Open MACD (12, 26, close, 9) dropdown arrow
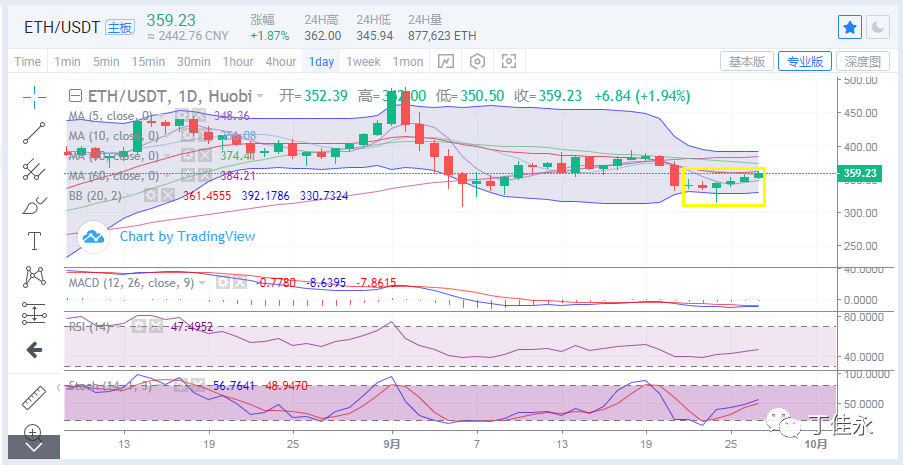This screenshot has width=903, height=465. (202, 283)
